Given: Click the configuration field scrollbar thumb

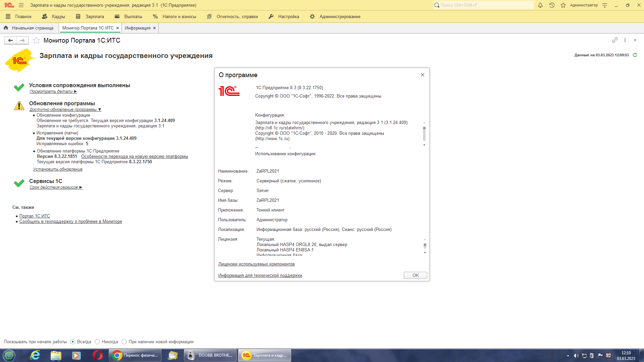Looking at the screenshot, I should (x=424, y=134).
